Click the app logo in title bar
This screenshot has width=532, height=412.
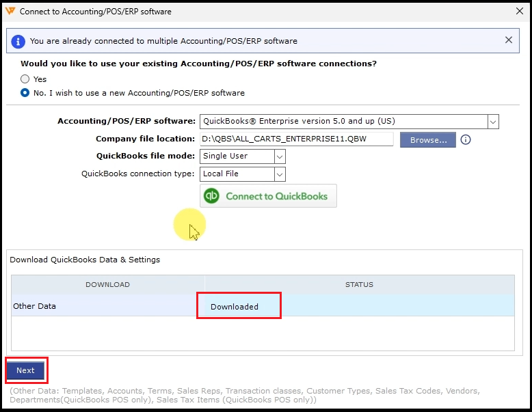[10, 11]
